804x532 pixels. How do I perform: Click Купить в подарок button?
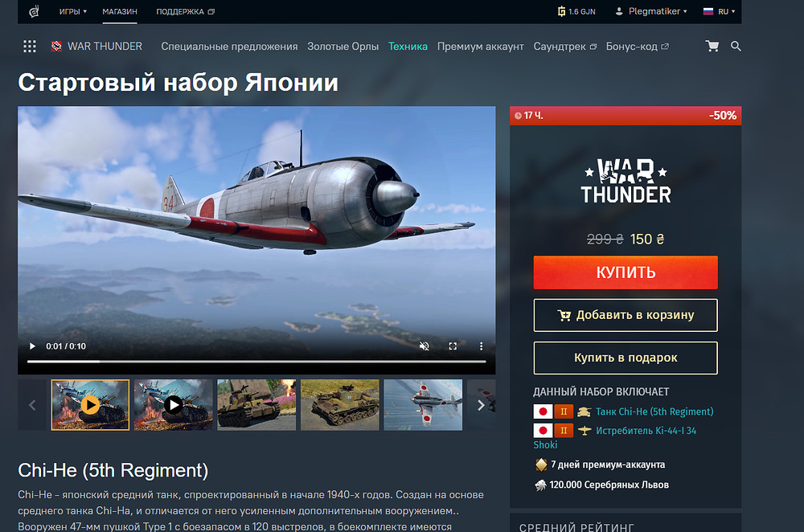point(626,358)
